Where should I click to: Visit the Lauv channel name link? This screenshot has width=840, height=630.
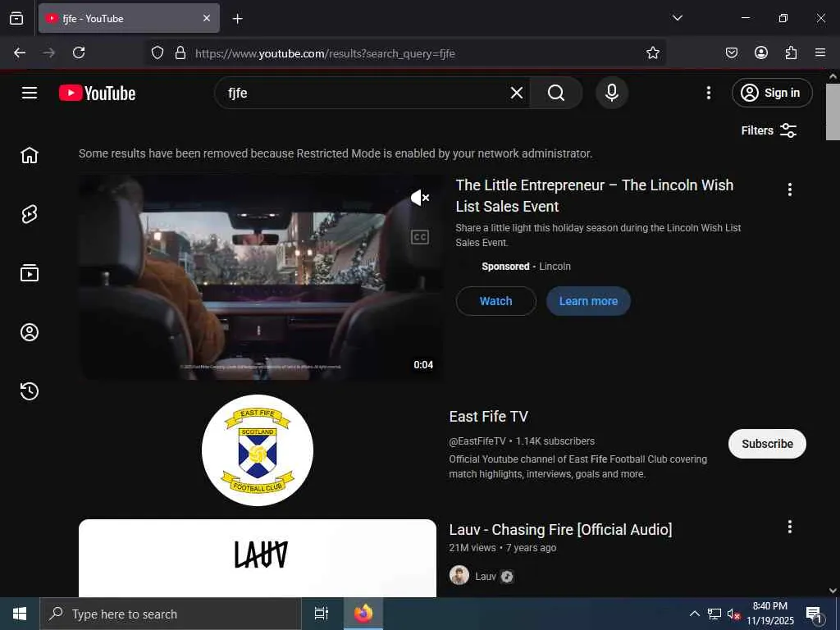(486, 577)
